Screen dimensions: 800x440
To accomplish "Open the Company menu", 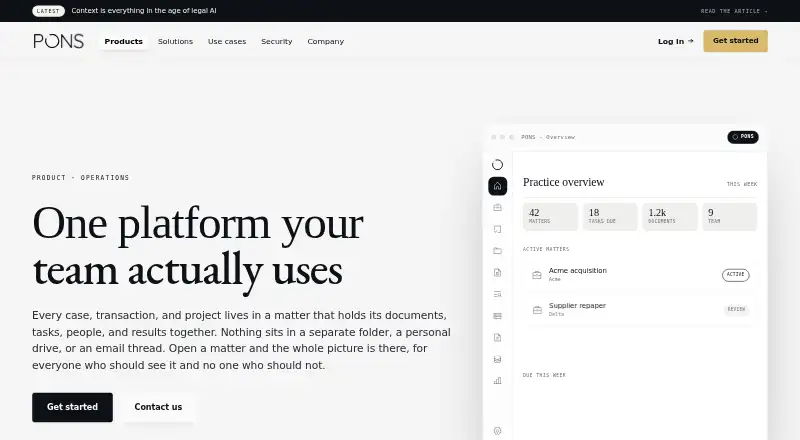I will pyautogui.click(x=326, y=41).
